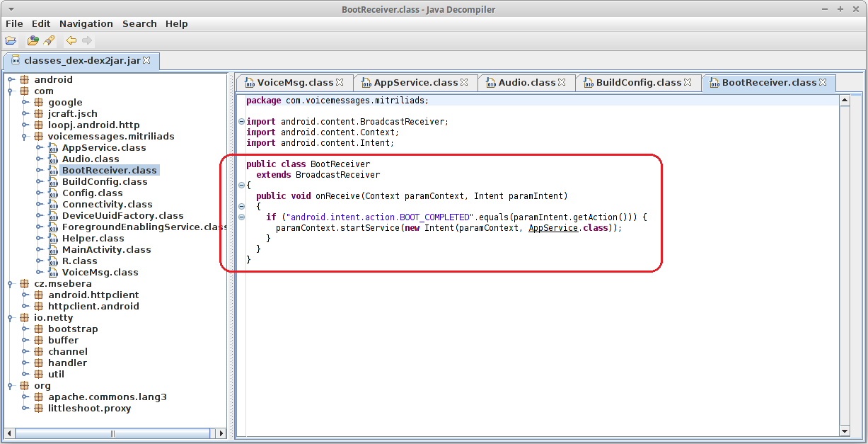The height and width of the screenshot is (444, 868).
Task: Expand the MainActivity.class tree node
Action: pyautogui.click(x=40, y=249)
